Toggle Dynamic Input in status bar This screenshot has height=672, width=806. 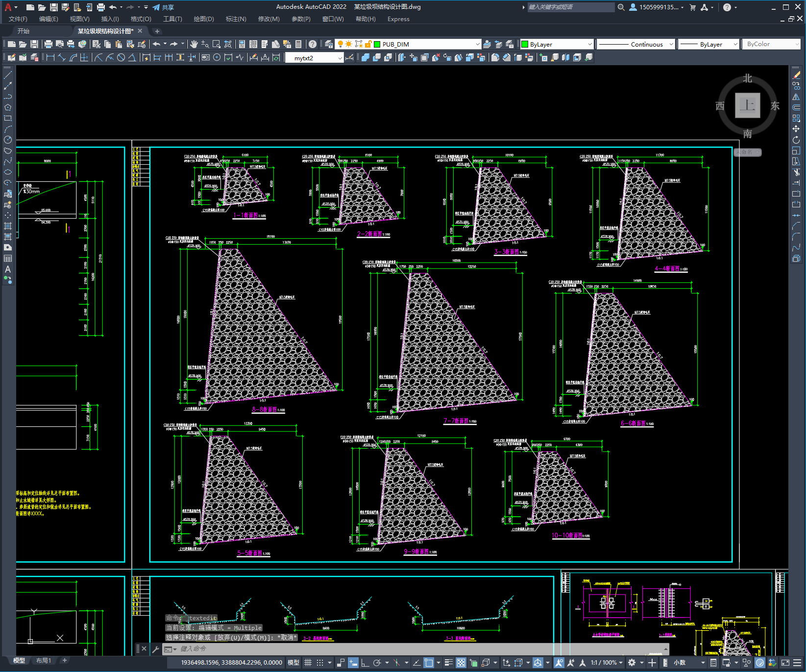[353, 663]
